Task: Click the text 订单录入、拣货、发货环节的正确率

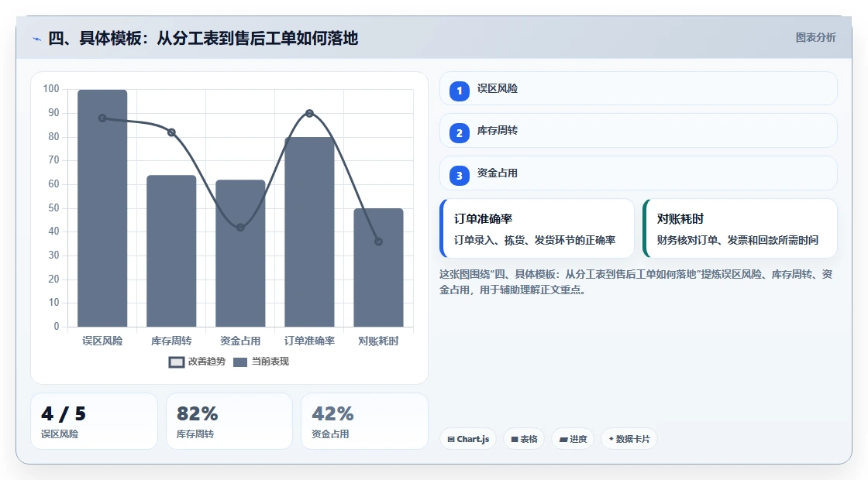Action: tap(535, 240)
